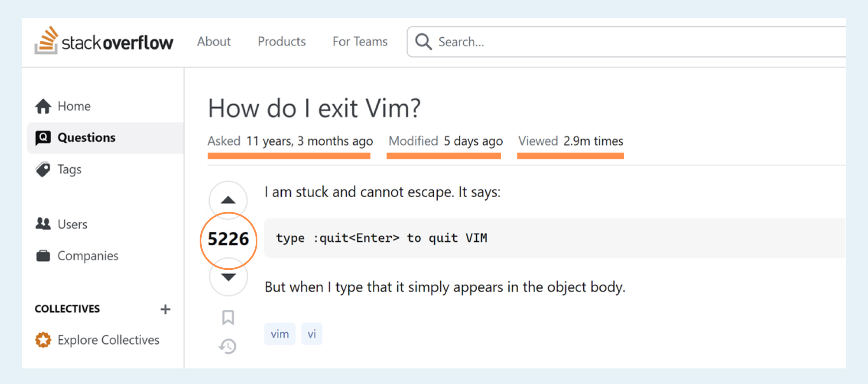Click the vim tag

click(280, 334)
